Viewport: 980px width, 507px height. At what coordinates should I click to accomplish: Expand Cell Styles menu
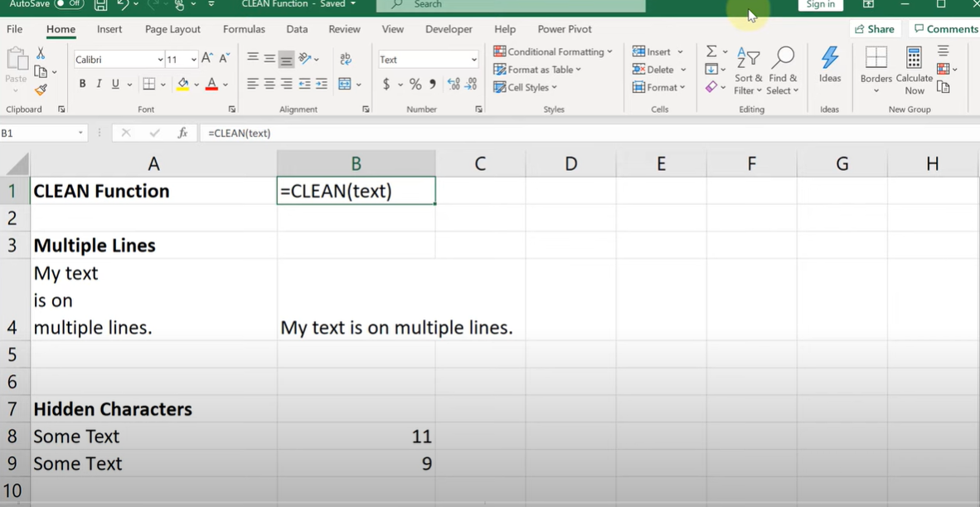point(526,87)
